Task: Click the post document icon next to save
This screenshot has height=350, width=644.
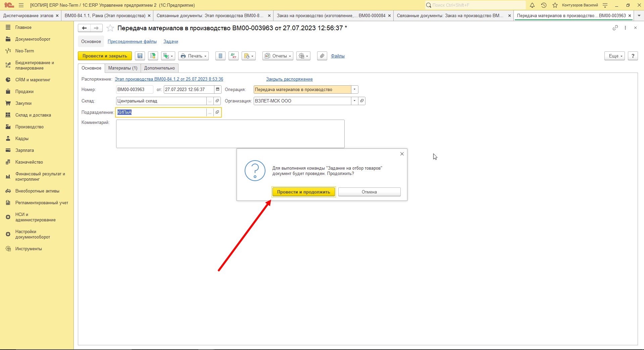Action: (x=153, y=56)
